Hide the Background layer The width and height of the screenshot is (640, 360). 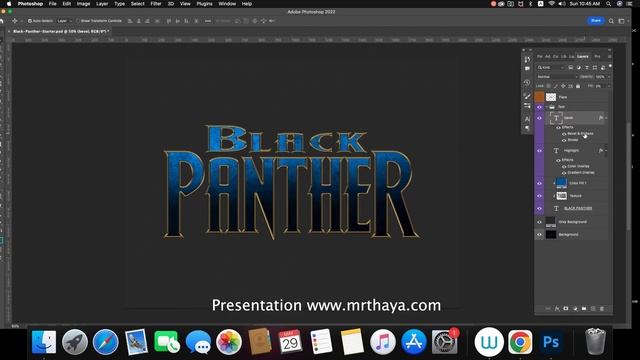pyautogui.click(x=539, y=235)
